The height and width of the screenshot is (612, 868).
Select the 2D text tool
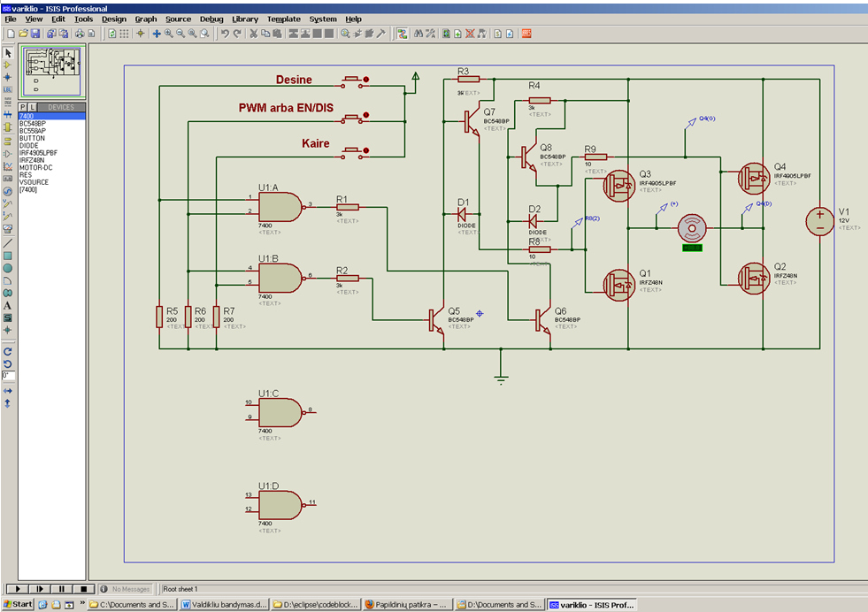[8, 305]
